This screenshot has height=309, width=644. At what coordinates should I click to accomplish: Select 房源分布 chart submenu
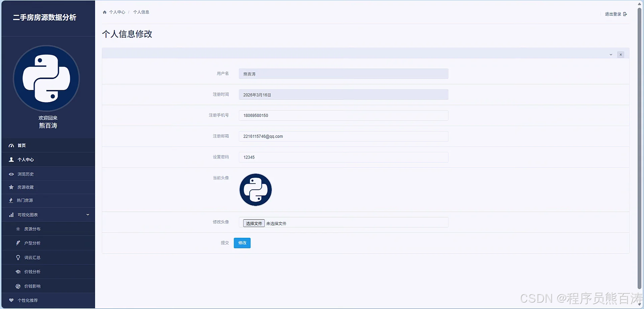[48, 229]
